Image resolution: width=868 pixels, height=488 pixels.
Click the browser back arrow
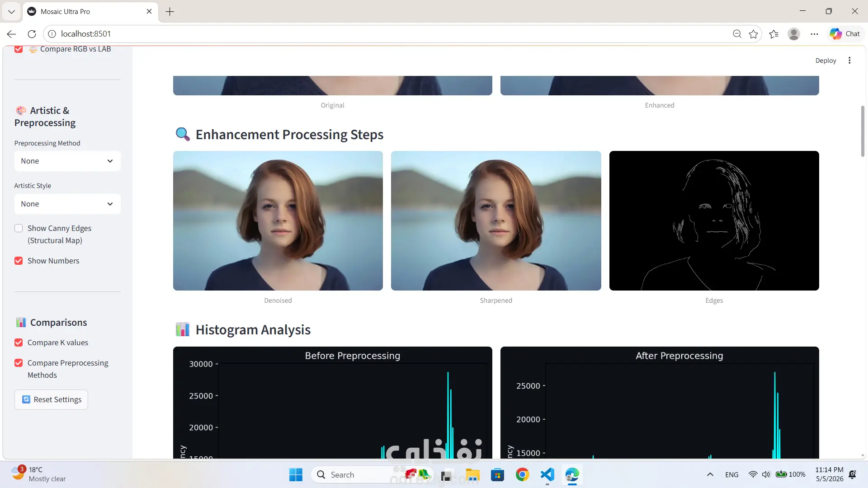click(12, 34)
